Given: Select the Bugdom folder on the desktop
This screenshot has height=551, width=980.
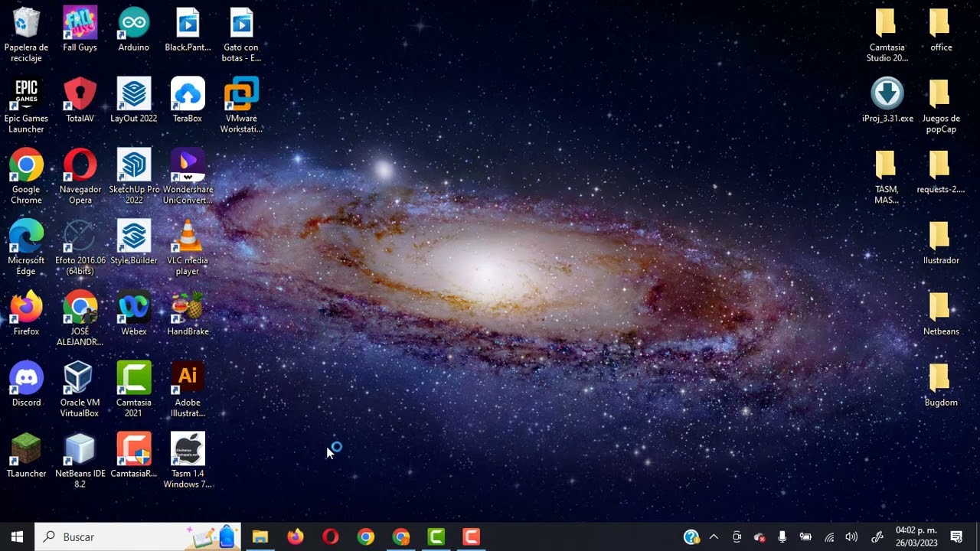Looking at the screenshot, I should click(941, 386).
